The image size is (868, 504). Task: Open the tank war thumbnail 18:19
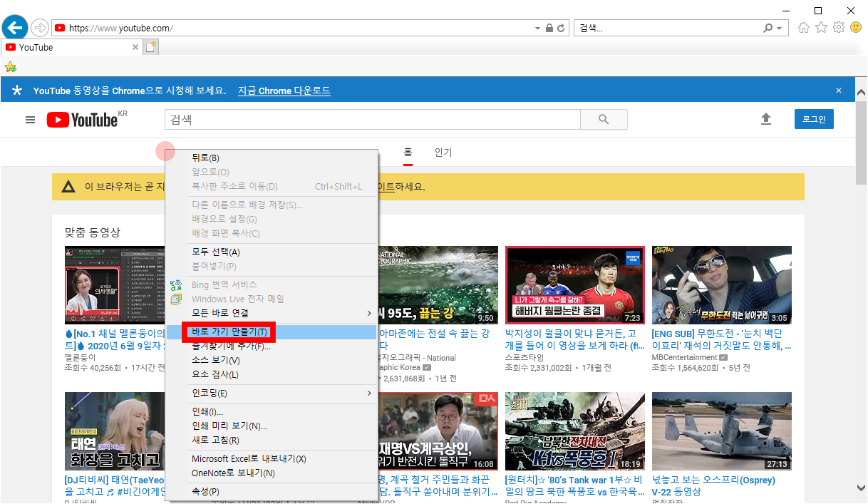[x=574, y=431]
